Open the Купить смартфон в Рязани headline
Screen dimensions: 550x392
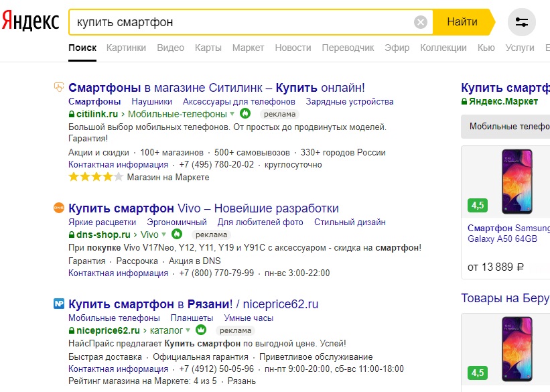click(x=194, y=304)
